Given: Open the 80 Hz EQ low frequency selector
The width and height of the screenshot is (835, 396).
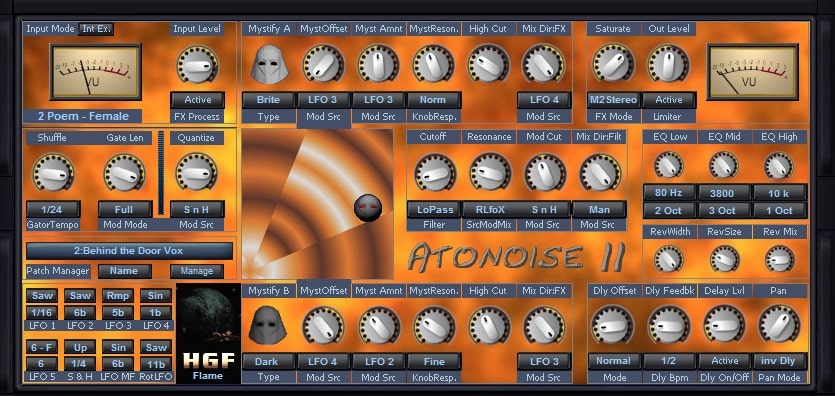Looking at the screenshot, I should click(669, 193).
